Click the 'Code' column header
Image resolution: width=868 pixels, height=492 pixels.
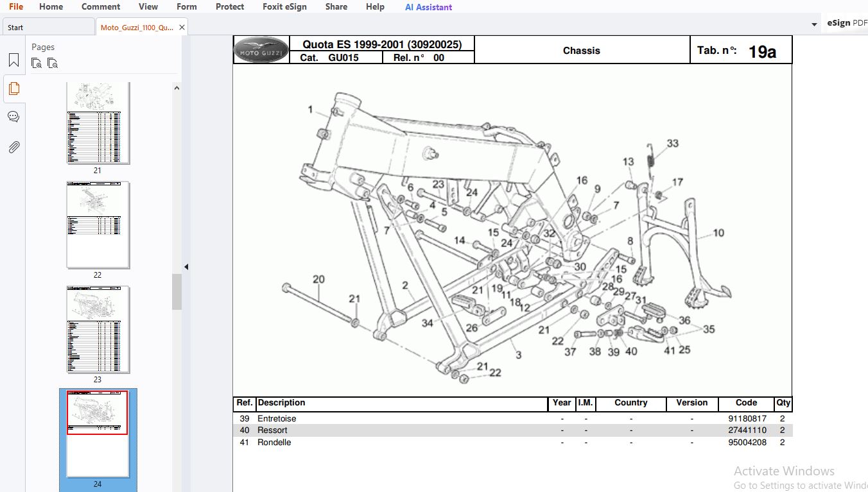(x=746, y=403)
